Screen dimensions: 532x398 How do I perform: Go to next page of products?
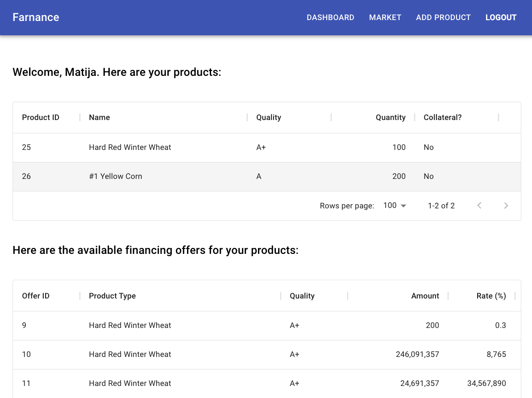[x=506, y=206]
